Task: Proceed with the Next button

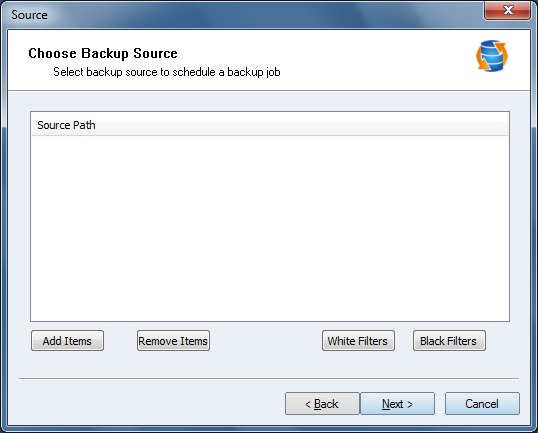Action: tap(397, 403)
